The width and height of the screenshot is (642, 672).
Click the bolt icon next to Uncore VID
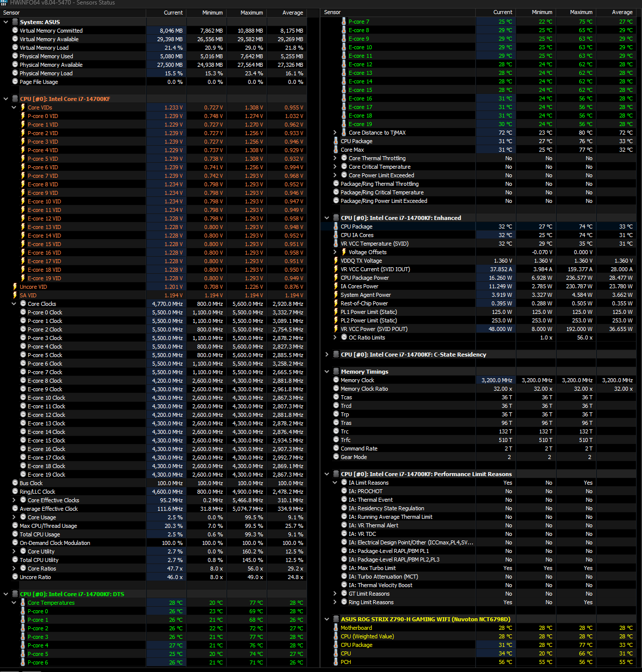(15, 287)
